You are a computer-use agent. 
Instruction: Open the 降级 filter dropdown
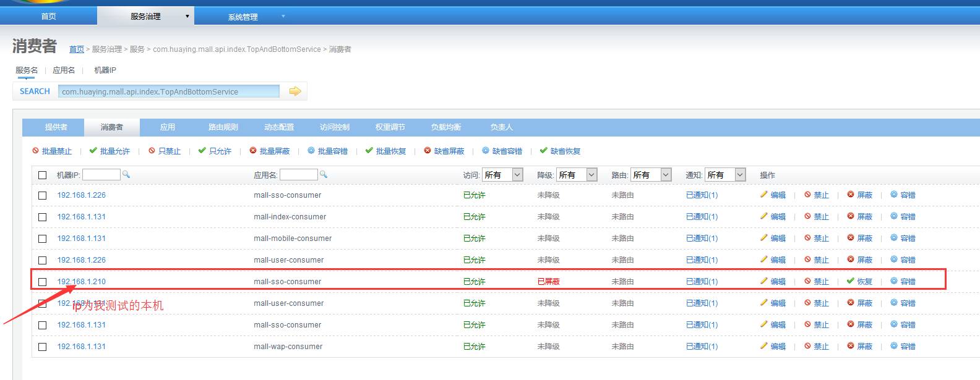click(x=577, y=175)
